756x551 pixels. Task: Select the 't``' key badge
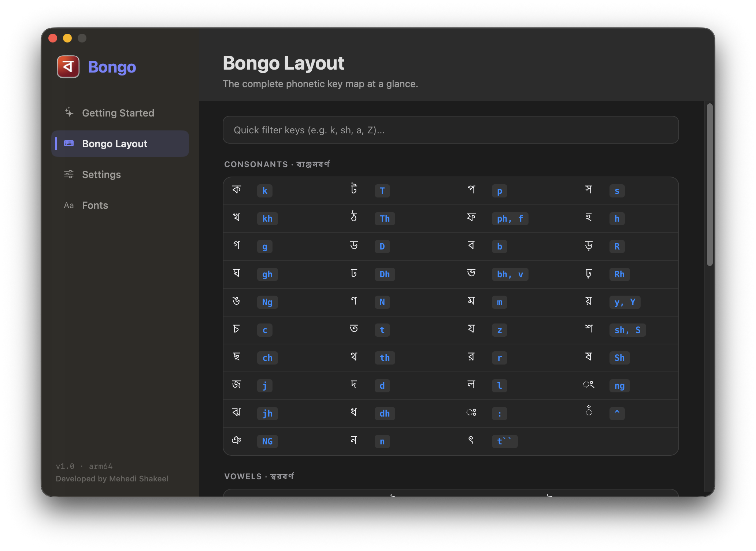[x=505, y=441]
